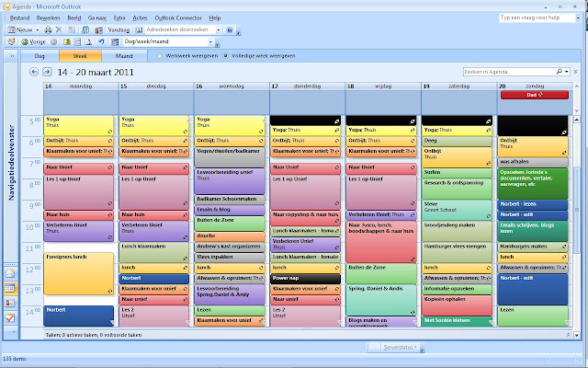Screen dimensions: 588x368
Task: Click the blue Help icon in toolbar
Action: [x=230, y=30]
